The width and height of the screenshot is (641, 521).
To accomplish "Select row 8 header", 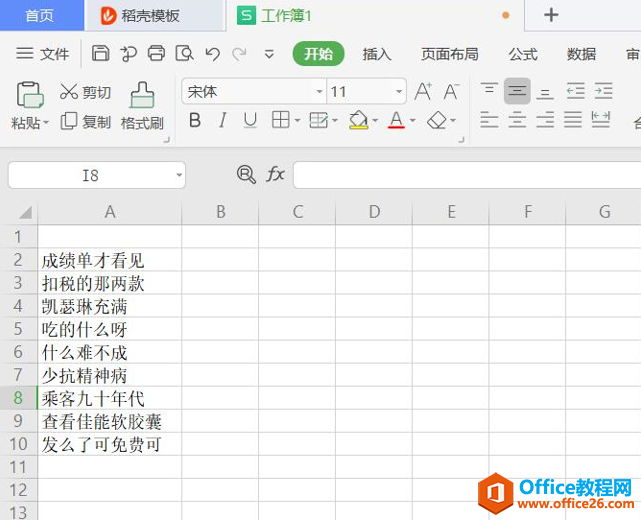I will click(18, 397).
